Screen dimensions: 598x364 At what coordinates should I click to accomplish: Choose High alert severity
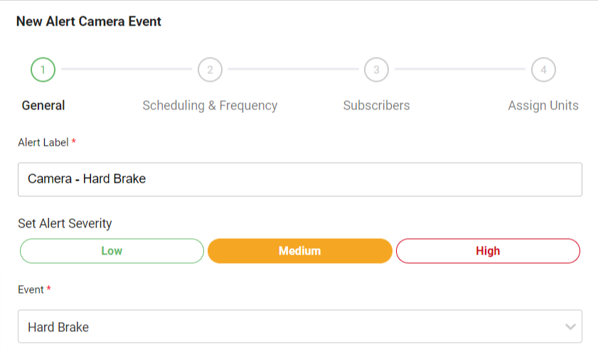click(x=488, y=251)
